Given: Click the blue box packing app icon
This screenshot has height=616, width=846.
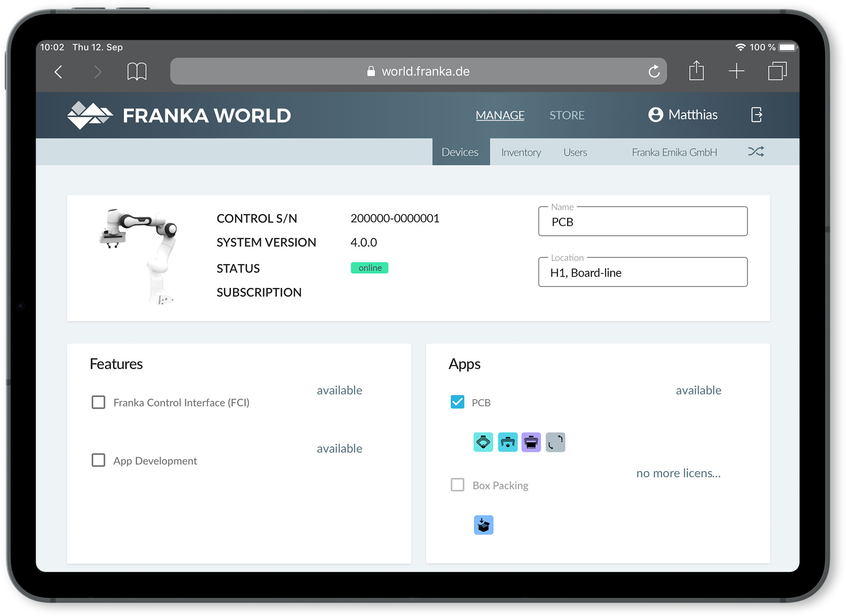Looking at the screenshot, I should [x=484, y=525].
